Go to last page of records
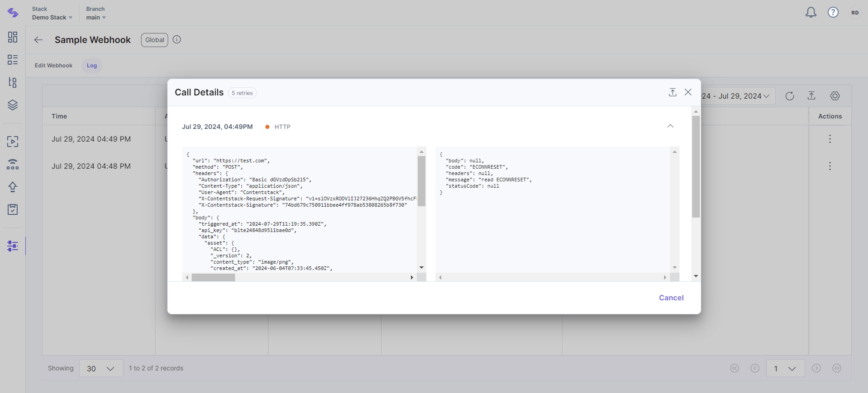The image size is (868, 393). coord(837,368)
